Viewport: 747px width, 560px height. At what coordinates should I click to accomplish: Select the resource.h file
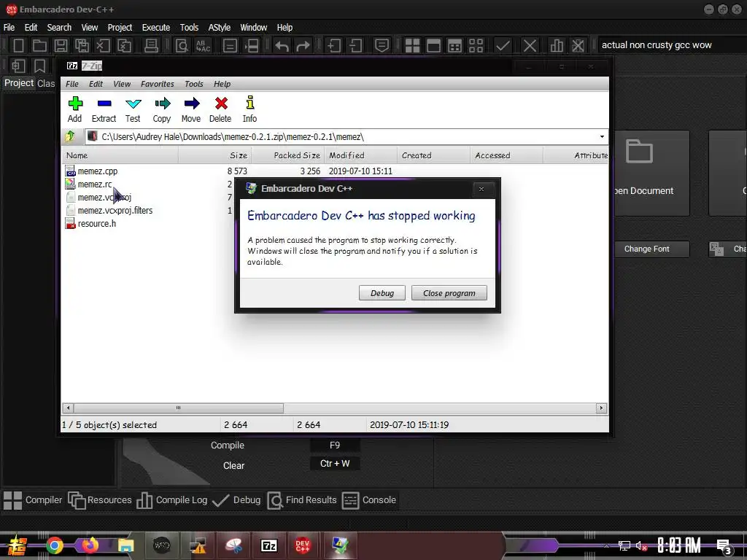pyautogui.click(x=97, y=224)
